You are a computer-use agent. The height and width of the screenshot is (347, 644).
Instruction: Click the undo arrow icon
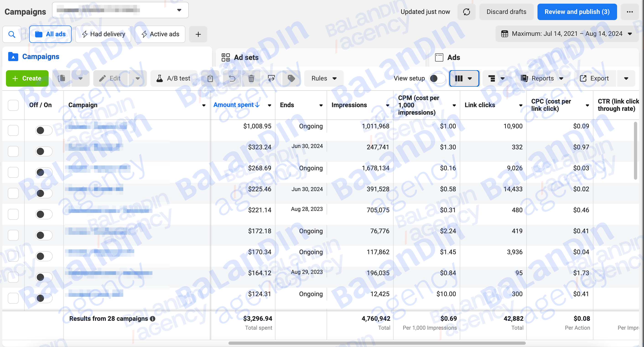[x=232, y=78]
